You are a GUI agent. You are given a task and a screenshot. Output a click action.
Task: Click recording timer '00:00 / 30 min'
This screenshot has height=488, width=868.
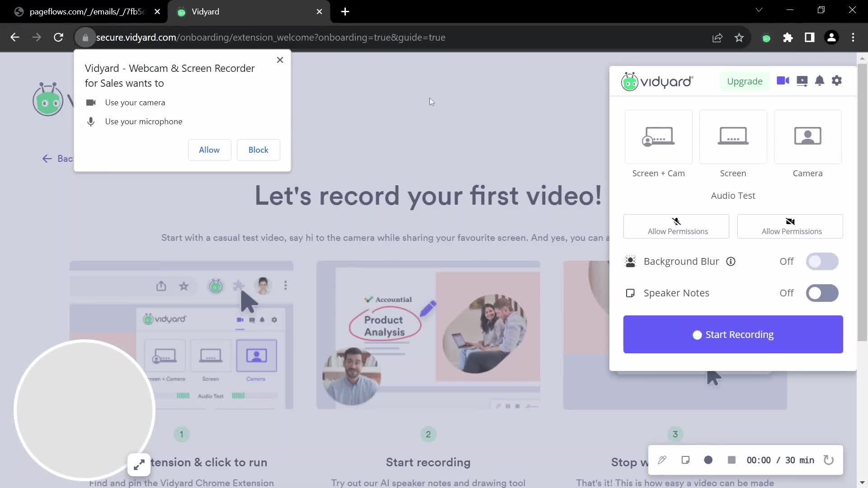tap(780, 460)
